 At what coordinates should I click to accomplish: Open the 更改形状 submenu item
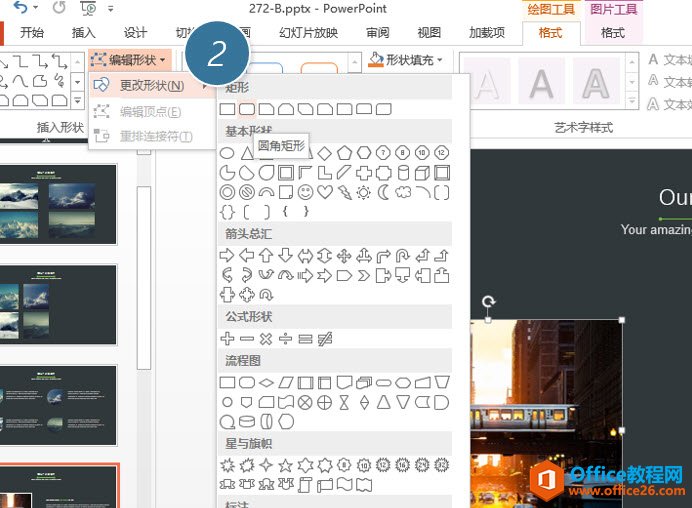[150, 85]
